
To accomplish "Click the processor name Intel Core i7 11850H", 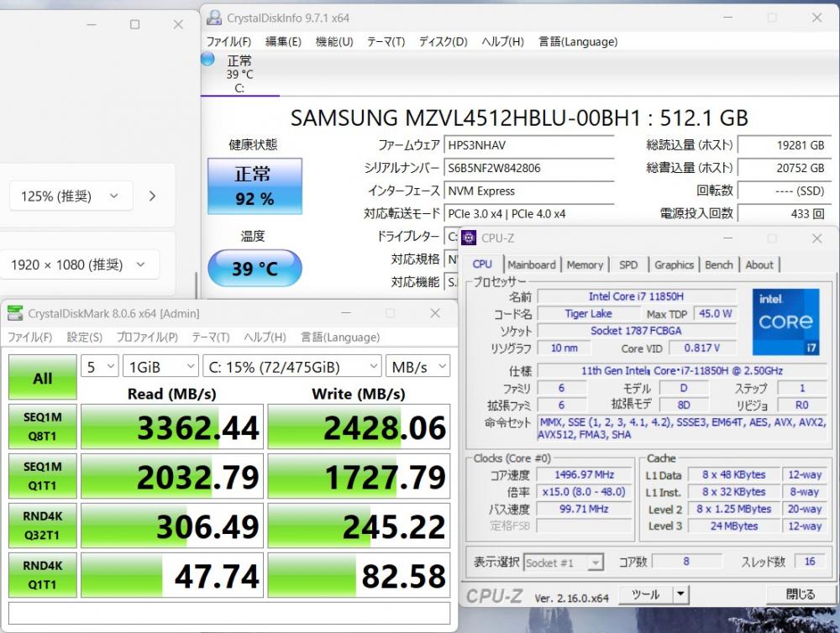I will (637, 296).
